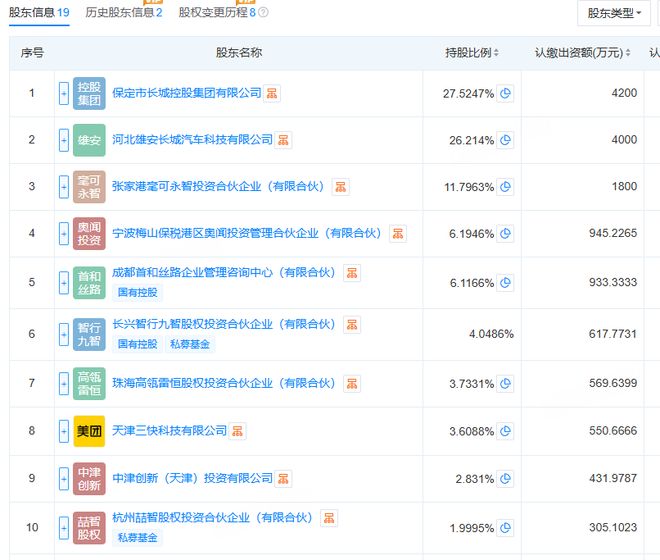The height and width of the screenshot is (560, 660).
Task: Click 私募基金 tag under 长兴智行九智
Action: point(190,344)
